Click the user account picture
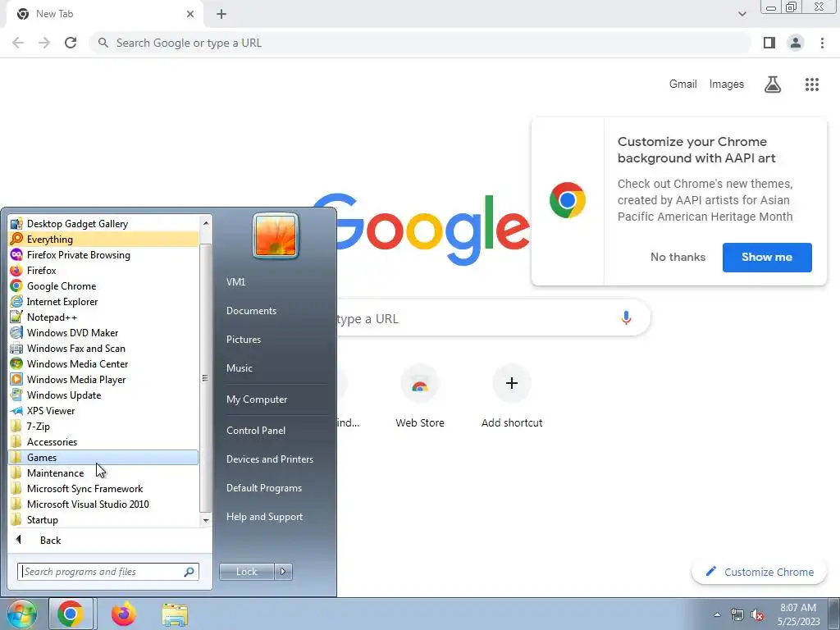This screenshot has height=630, width=840. click(276, 235)
